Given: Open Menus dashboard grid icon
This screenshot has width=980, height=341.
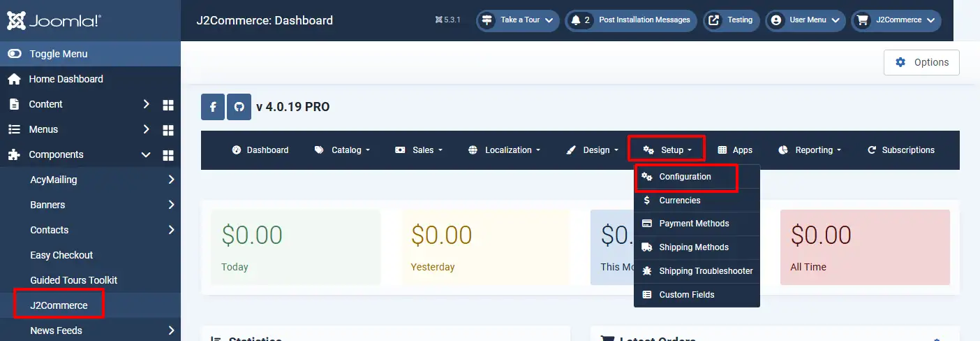Looking at the screenshot, I should tap(168, 130).
